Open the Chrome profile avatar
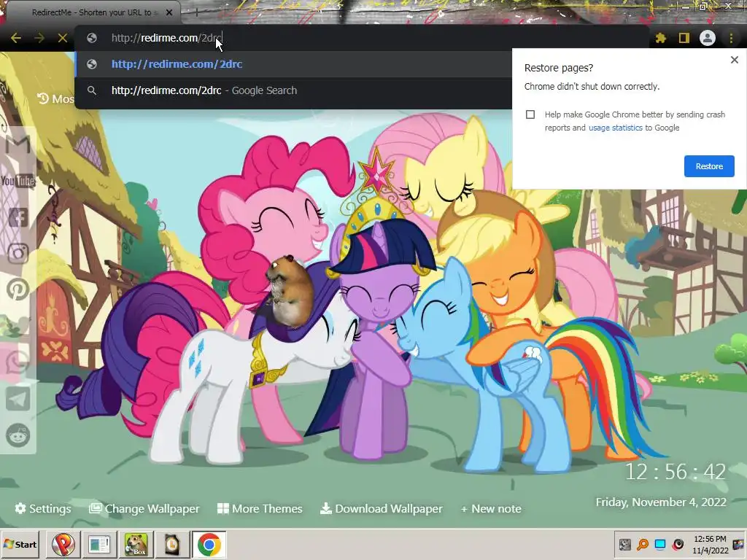 (708, 38)
